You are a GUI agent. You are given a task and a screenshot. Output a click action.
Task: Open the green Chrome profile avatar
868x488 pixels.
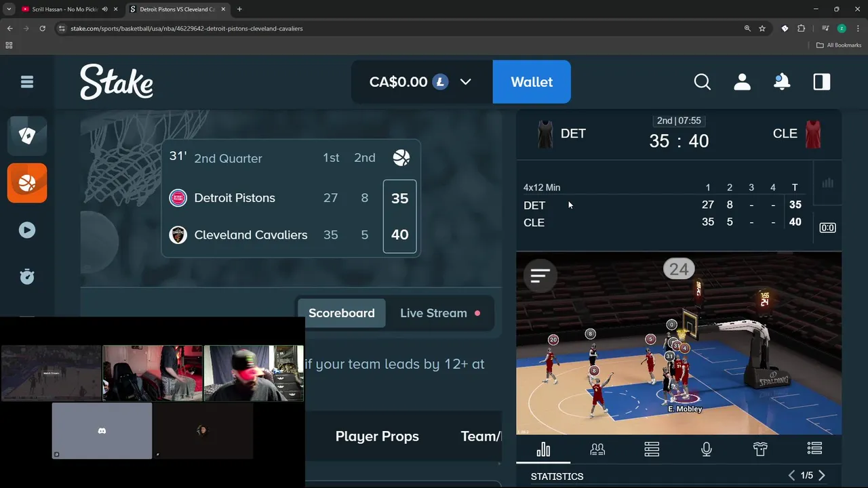(842, 28)
